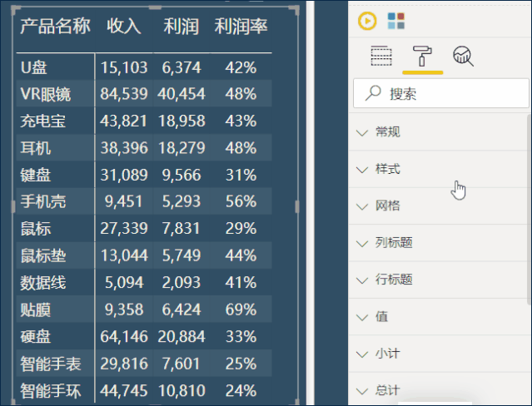This screenshot has height=406, width=532.
Task: Select the 贴膜 row header
Action: [35, 309]
